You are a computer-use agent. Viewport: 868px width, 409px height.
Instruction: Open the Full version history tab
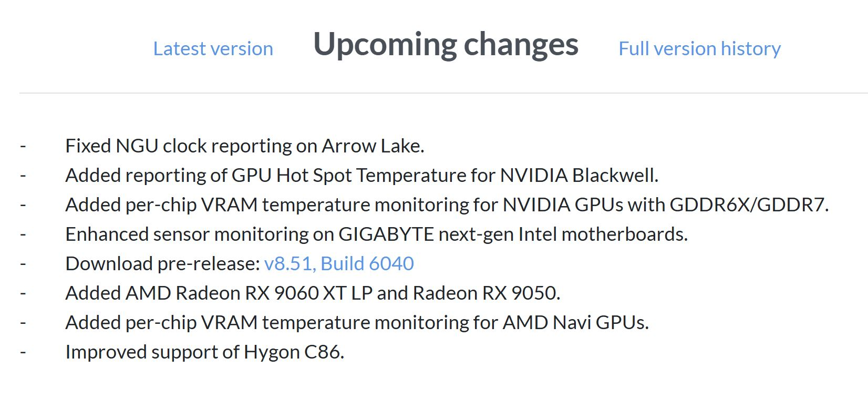pyautogui.click(x=699, y=48)
